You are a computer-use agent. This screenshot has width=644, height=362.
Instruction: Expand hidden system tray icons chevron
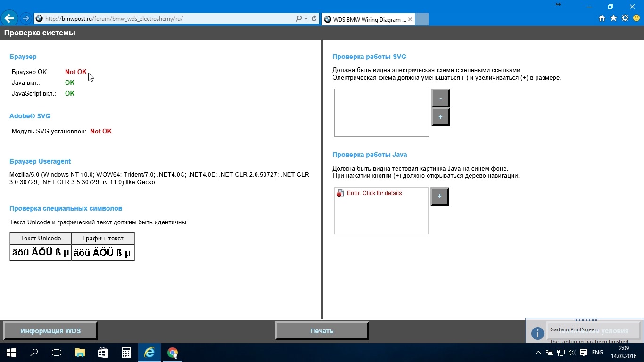[538, 353]
